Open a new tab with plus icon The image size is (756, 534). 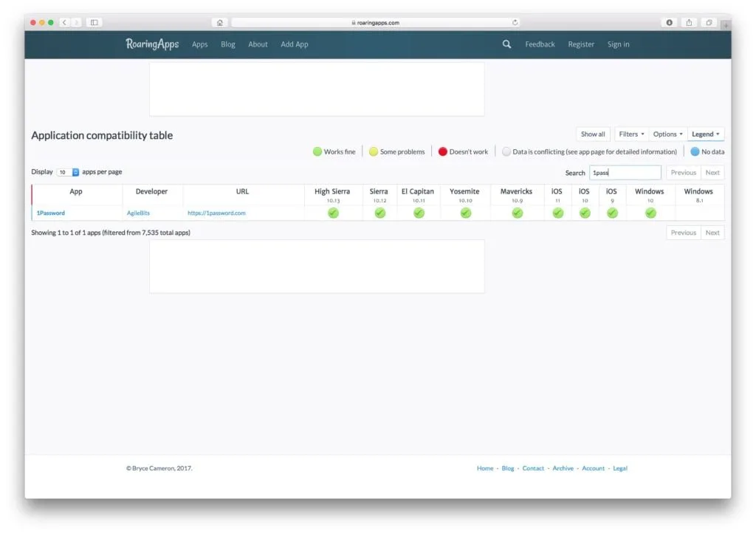[725, 25]
